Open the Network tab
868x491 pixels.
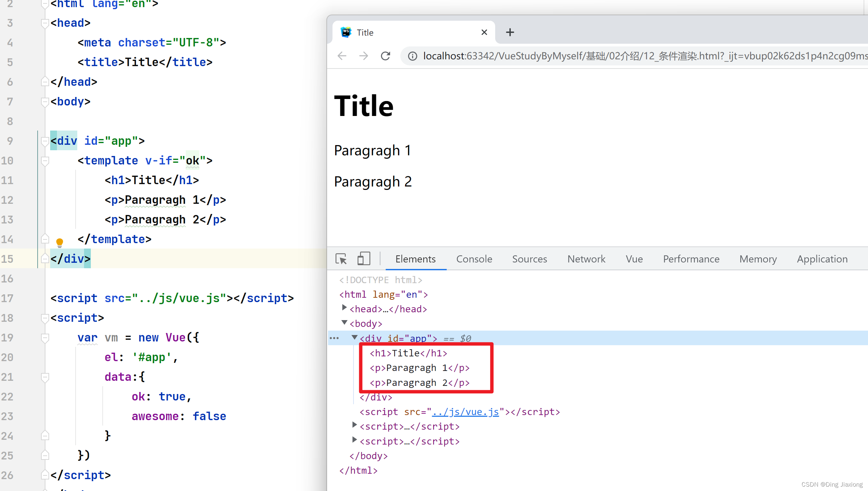pos(586,259)
